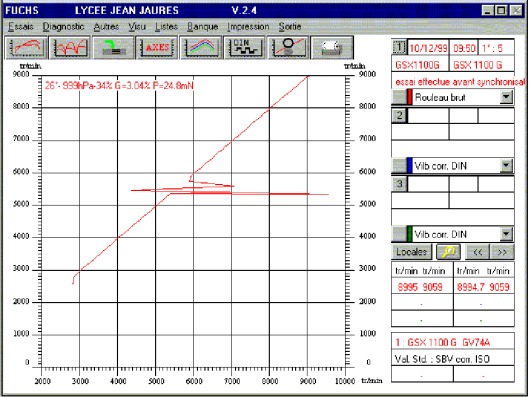Click the yellow magnifier button beside Locales

(x=448, y=252)
